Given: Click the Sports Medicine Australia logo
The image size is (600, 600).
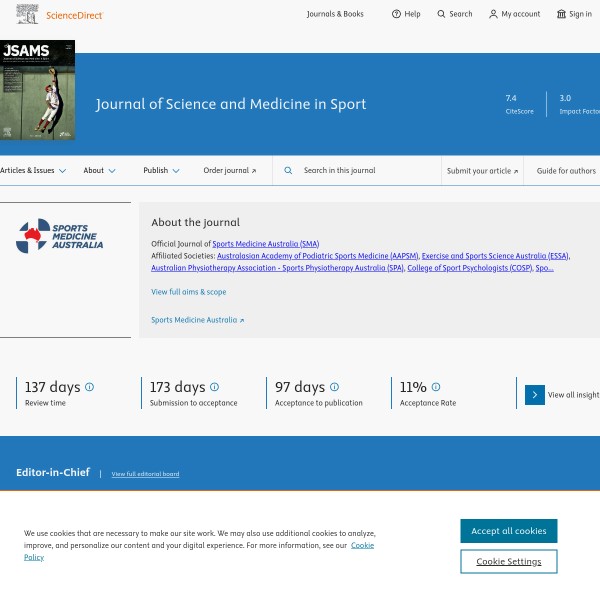Looking at the screenshot, I should [60, 236].
